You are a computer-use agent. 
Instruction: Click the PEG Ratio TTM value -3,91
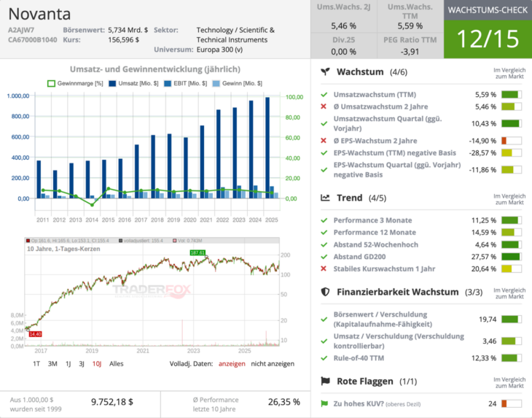pos(410,52)
